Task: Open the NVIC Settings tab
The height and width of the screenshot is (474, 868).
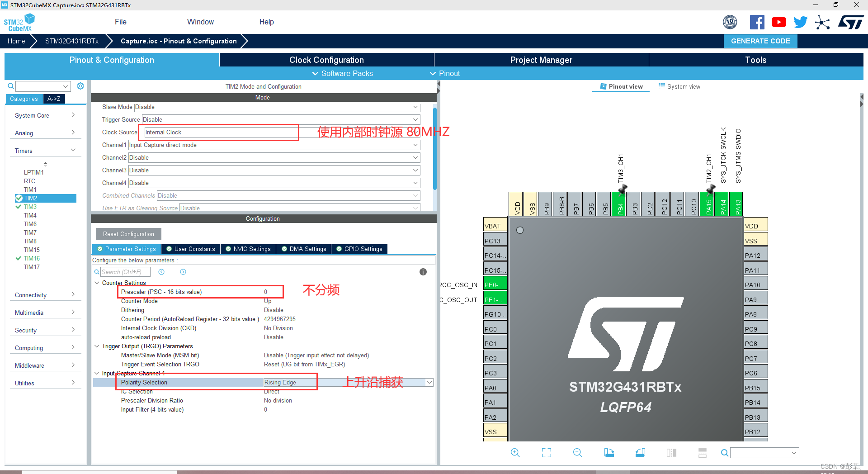Action: click(248, 249)
